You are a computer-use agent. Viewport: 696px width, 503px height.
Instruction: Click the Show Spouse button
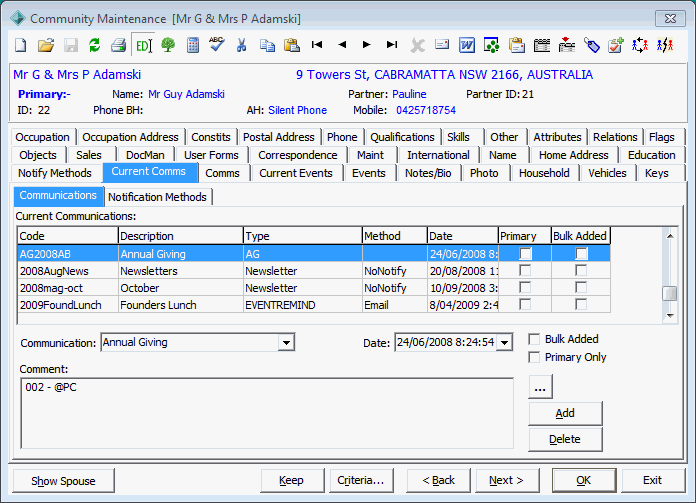point(63,481)
